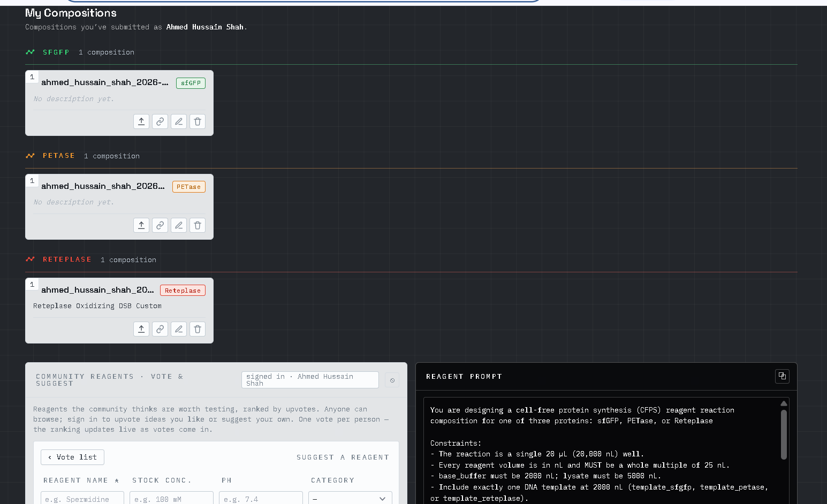Click the upload icon on the Reteplase card

tap(141, 329)
